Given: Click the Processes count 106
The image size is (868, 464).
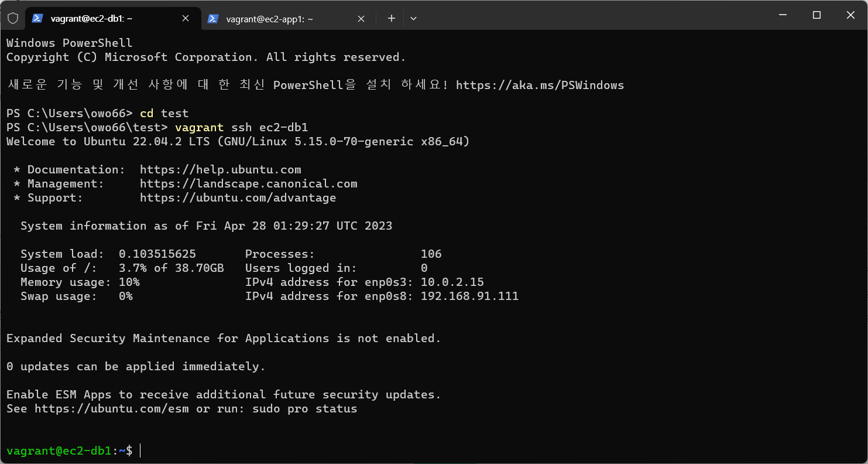Looking at the screenshot, I should click(x=431, y=254).
